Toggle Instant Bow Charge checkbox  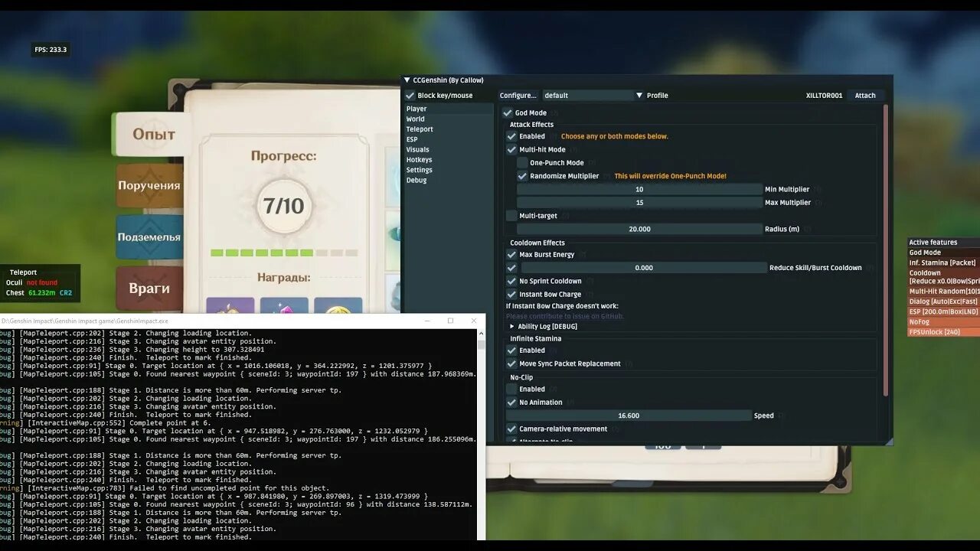(x=511, y=294)
